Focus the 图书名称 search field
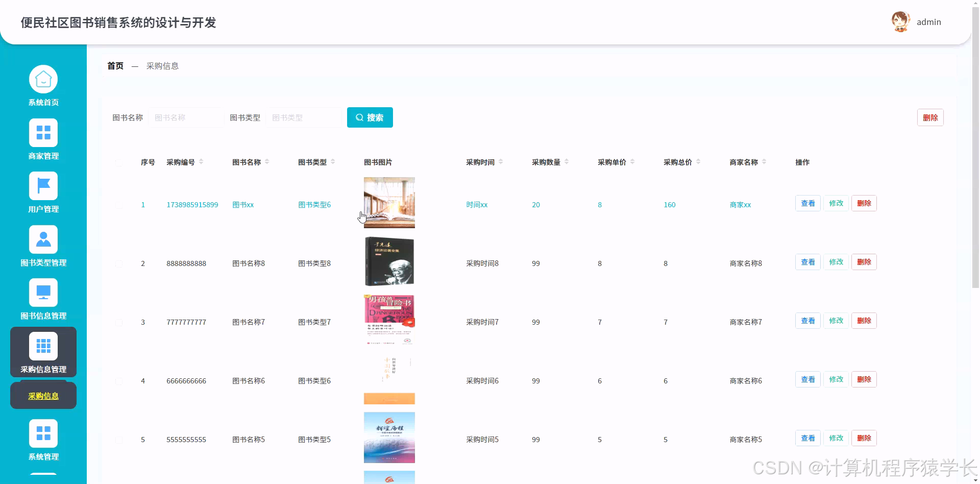Viewport: 980px width, 484px height. 186,117
